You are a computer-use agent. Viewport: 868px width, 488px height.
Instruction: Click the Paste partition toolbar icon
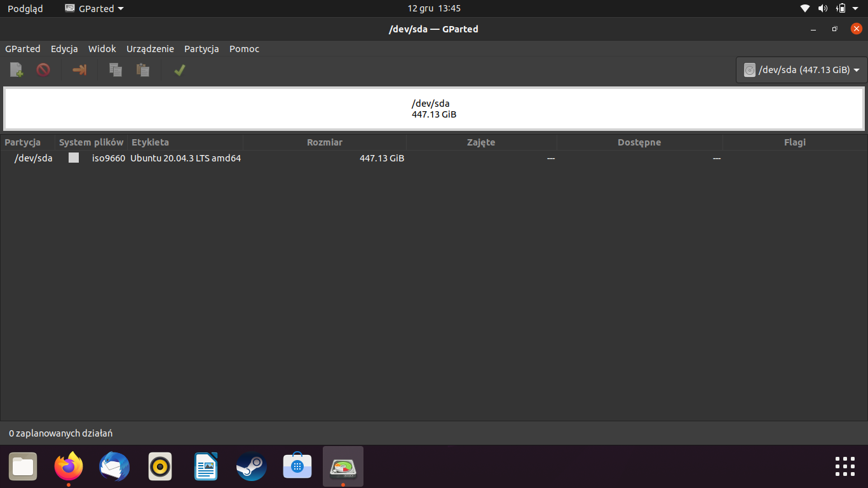pyautogui.click(x=143, y=70)
